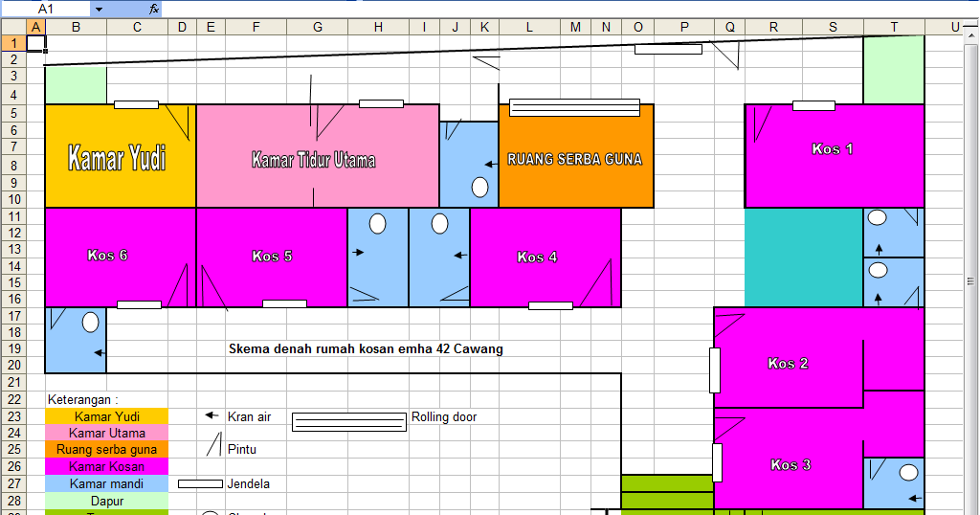This screenshot has width=980, height=515.
Task: Click in the formula bar input area
Action: 570,9
